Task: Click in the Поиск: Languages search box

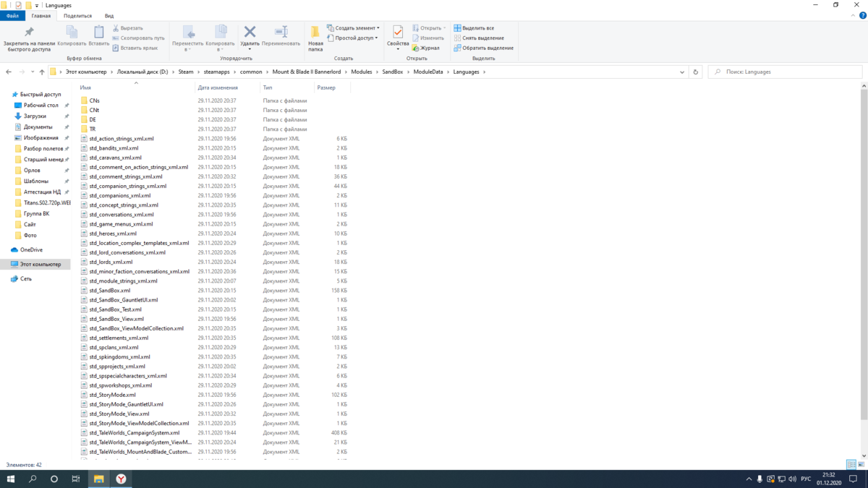Action: pyautogui.click(x=785, y=72)
